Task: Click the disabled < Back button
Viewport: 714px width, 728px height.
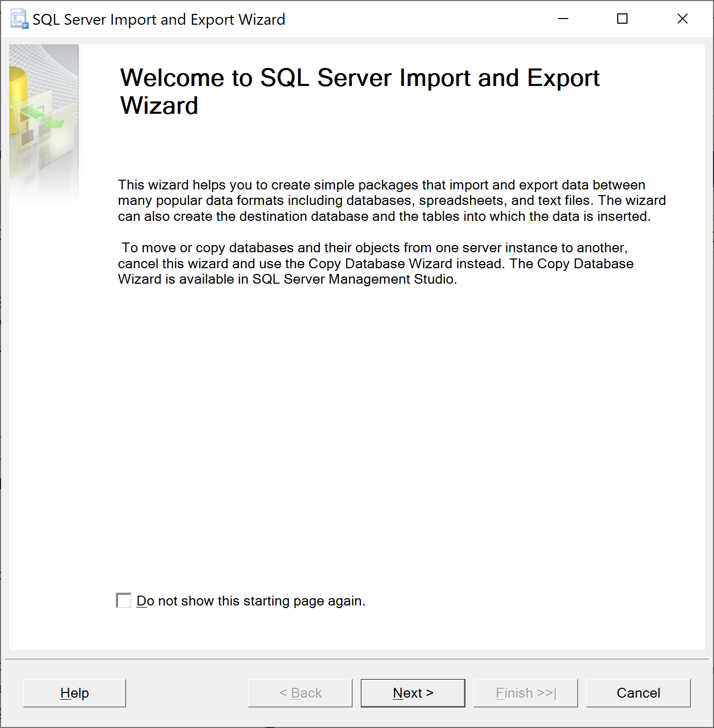Action: click(x=300, y=693)
